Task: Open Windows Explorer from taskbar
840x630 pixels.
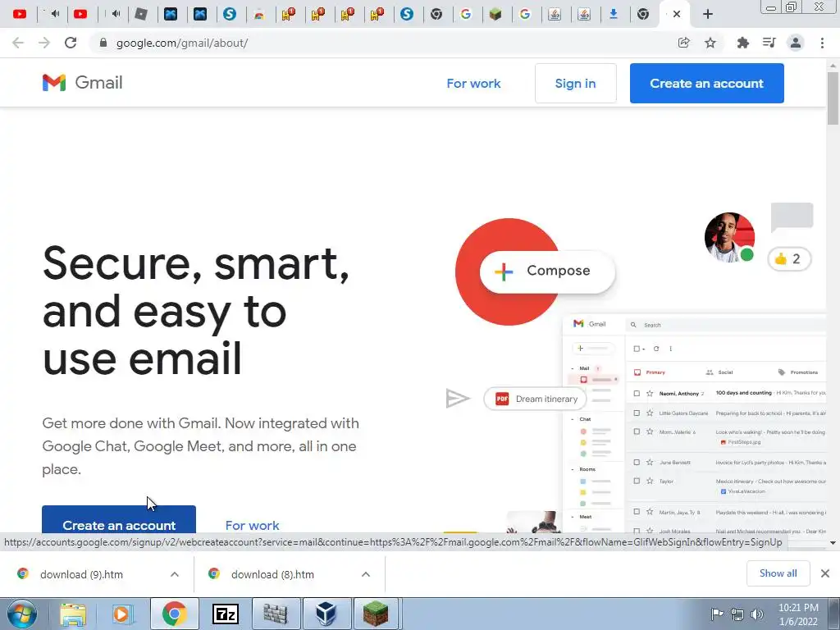Action: coord(73,614)
